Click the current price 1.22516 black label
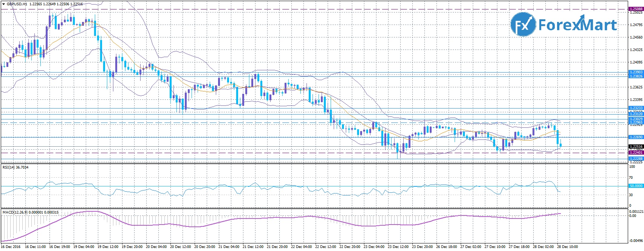644x251 pixels. point(635,147)
